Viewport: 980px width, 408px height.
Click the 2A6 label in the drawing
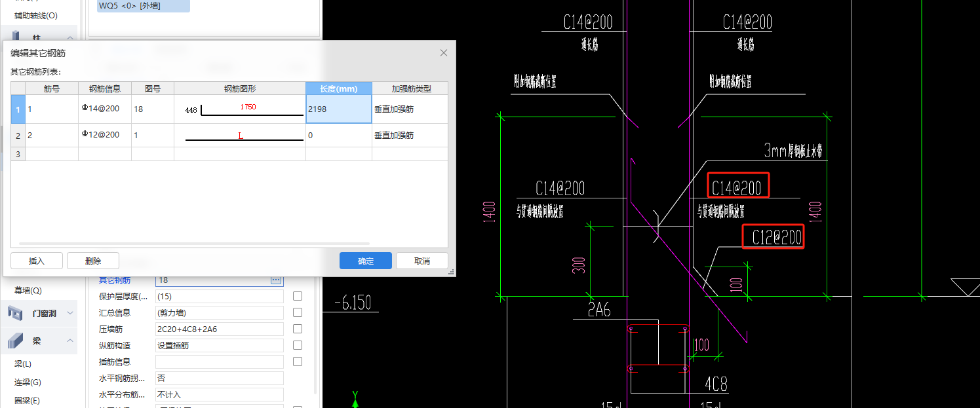tap(598, 310)
